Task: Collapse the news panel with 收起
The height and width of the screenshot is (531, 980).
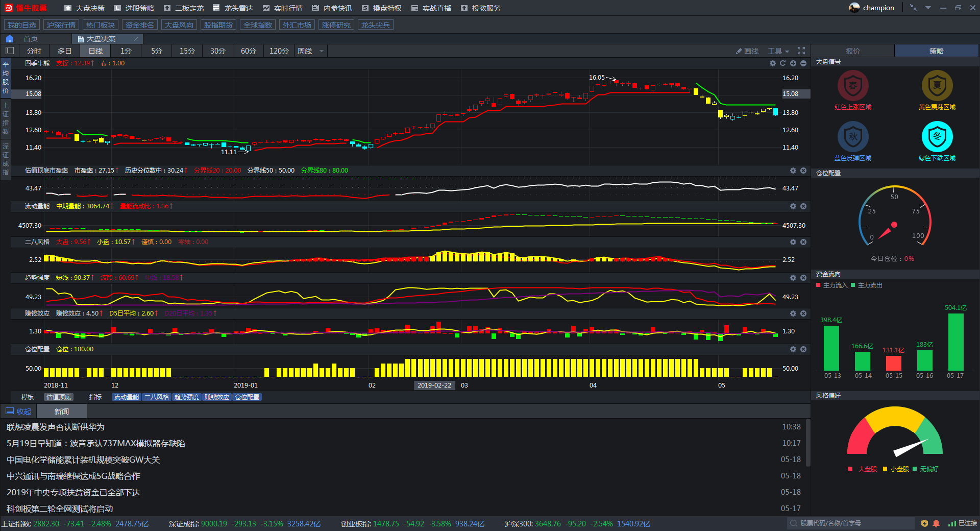Action: tap(18, 412)
